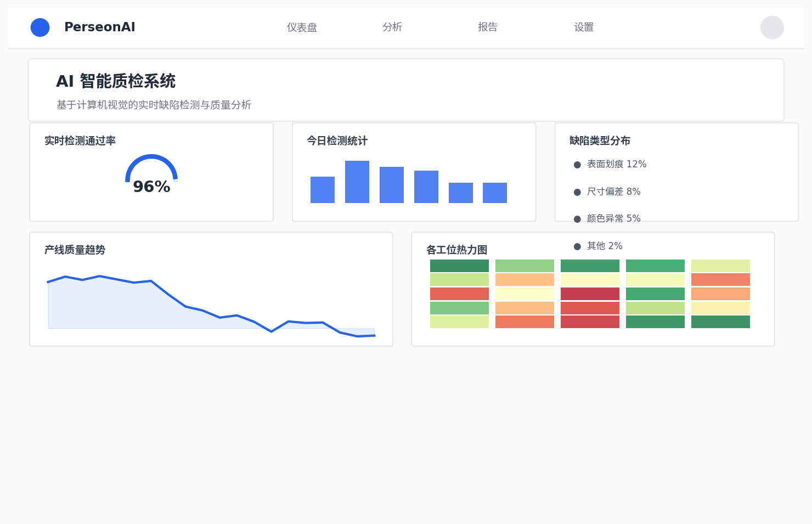The image size is (812, 524).
Task: Open the user avatar in the header
Action: 772,27
